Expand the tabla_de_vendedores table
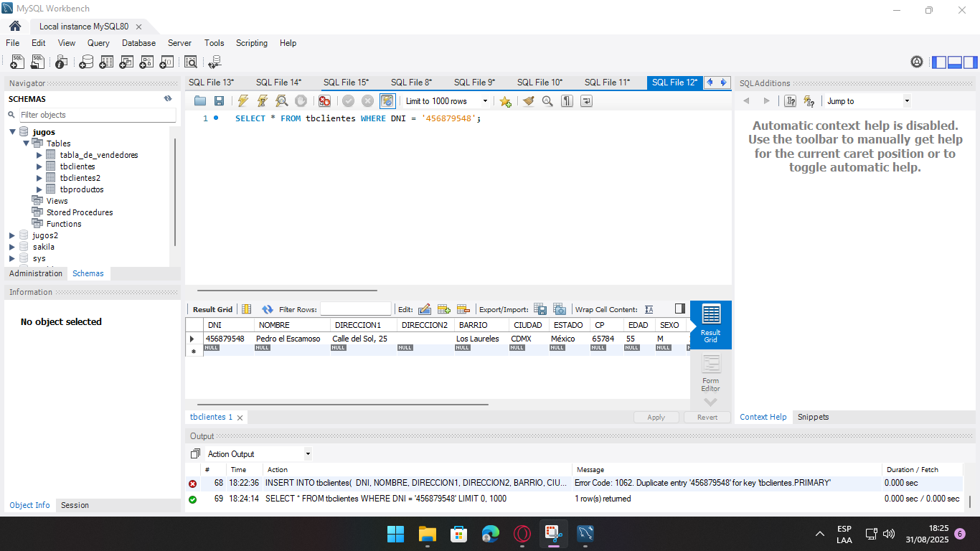The width and height of the screenshot is (980, 551). 39,155
